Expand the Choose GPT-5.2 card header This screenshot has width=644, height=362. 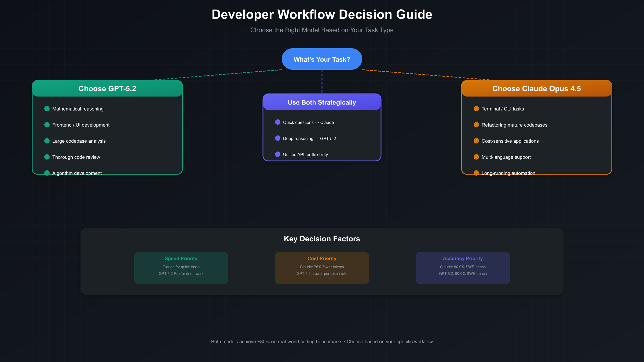click(x=107, y=88)
